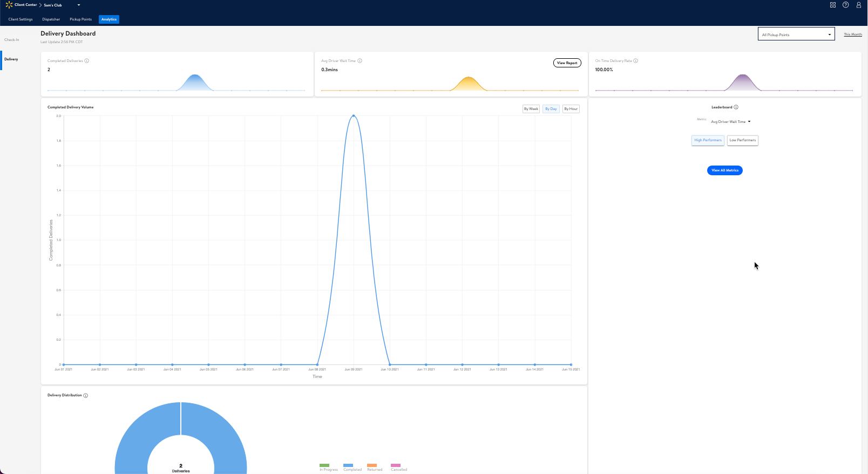
Task: Switch chart to By Hour
Action: tap(571, 109)
